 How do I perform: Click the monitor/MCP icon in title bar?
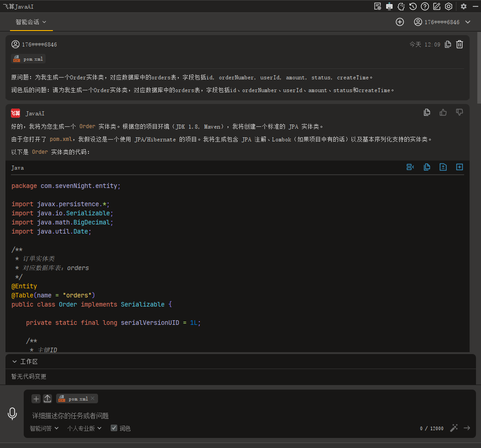[x=389, y=6]
